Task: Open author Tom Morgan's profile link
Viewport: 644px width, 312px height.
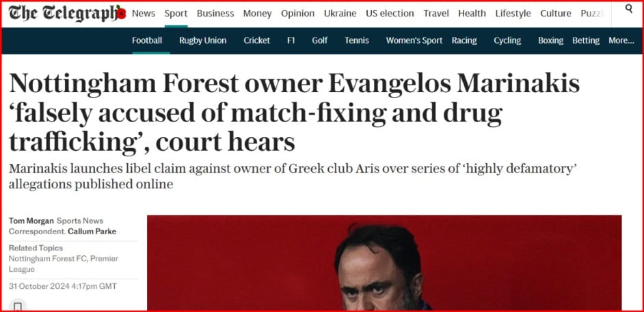Action: (31, 221)
